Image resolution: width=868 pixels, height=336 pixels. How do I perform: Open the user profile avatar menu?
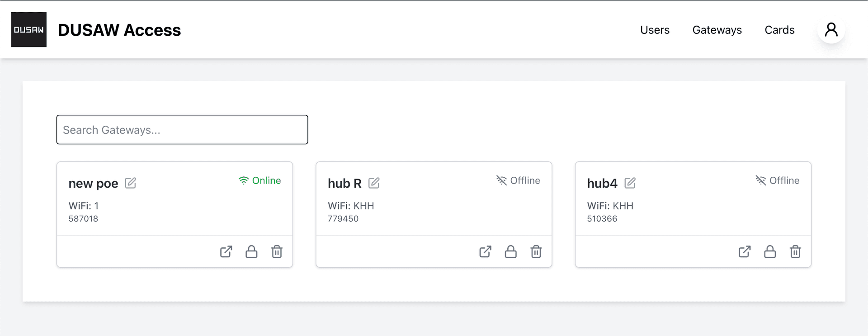tap(831, 30)
